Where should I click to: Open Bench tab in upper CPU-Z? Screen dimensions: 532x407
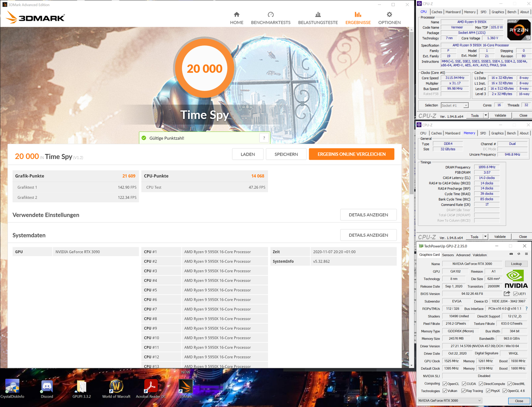(x=512, y=12)
